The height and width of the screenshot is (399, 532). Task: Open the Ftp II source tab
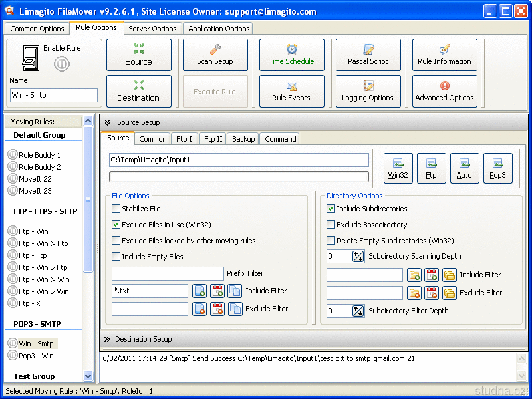coord(213,139)
